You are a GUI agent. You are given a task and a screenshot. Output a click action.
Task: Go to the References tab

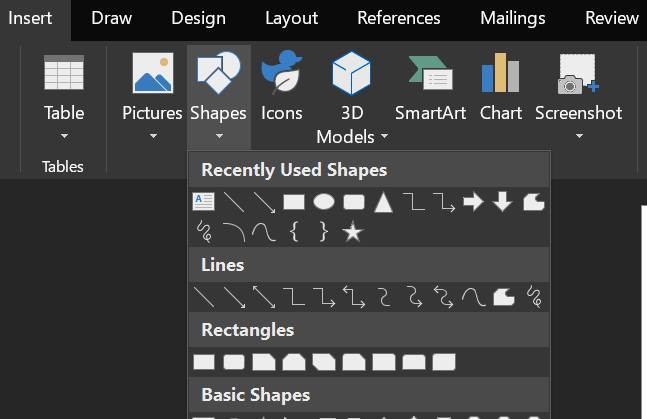(399, 18)
